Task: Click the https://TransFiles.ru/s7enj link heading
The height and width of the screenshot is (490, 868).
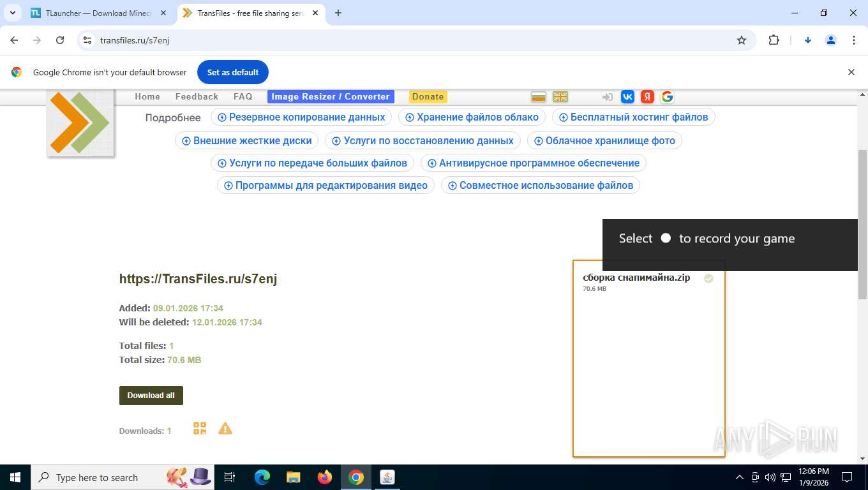Action: 198,279
